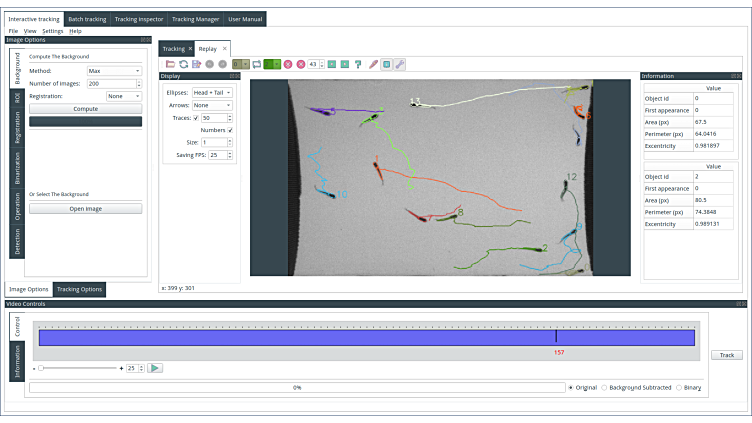Click the wrench options icon in Replay toolbar
Screen dimensions: 752x423
(x=400, y=64)
